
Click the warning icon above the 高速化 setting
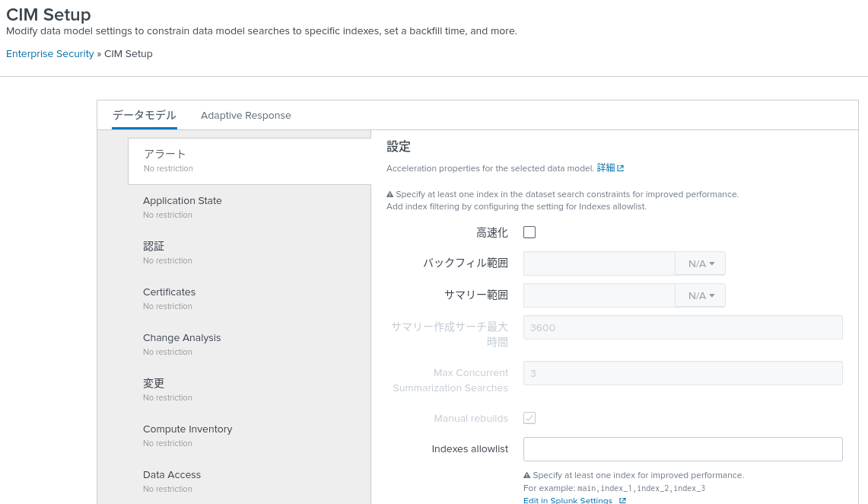(389, 194)
